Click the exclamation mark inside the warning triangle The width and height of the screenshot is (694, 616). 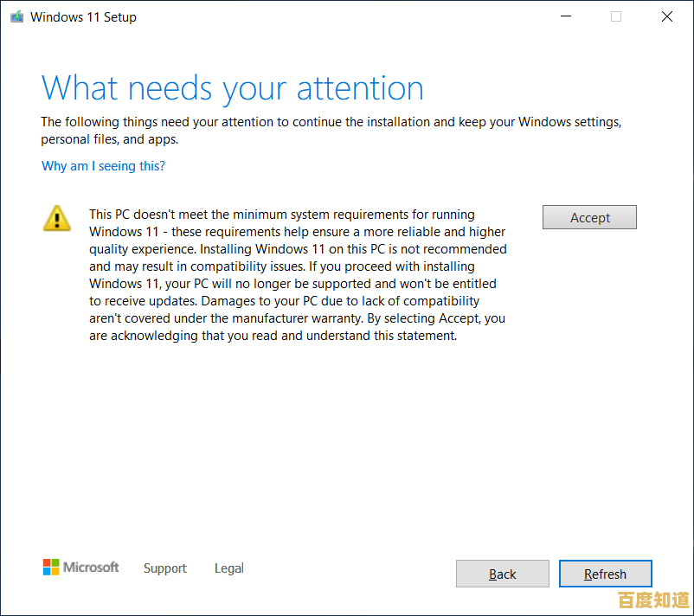[x=56, y=220]
